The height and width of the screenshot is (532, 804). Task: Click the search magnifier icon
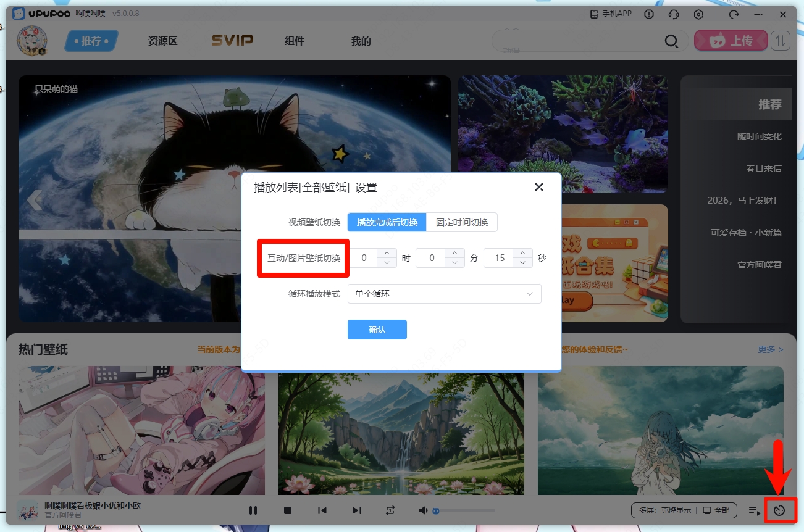coord(671,41)
